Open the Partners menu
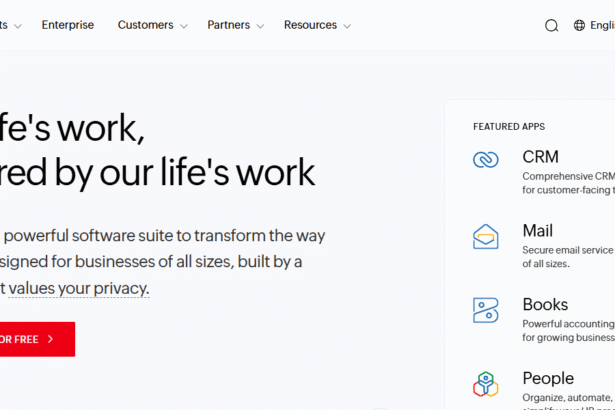 point(229,25)
